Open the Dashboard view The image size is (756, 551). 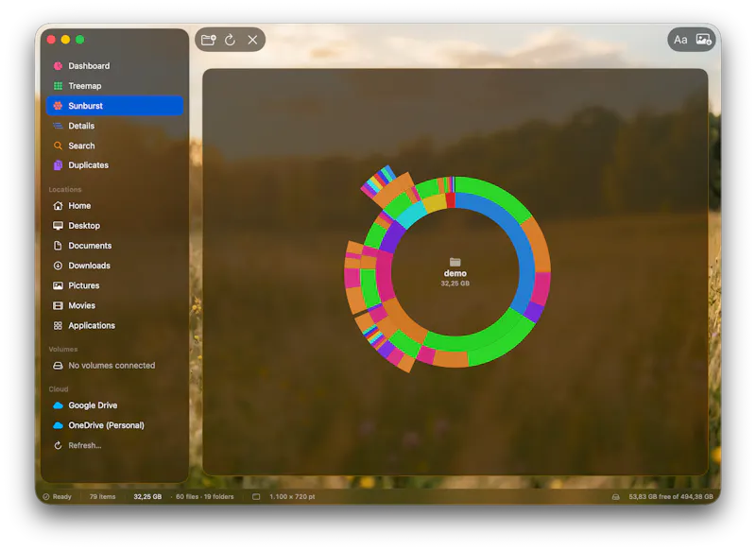[x=114, y=65]
